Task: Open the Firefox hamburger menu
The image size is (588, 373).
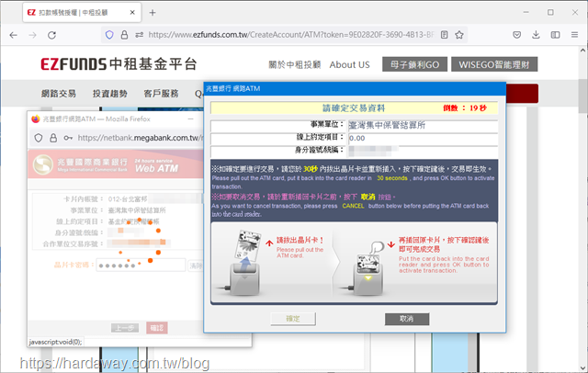Action: point(574,35)
